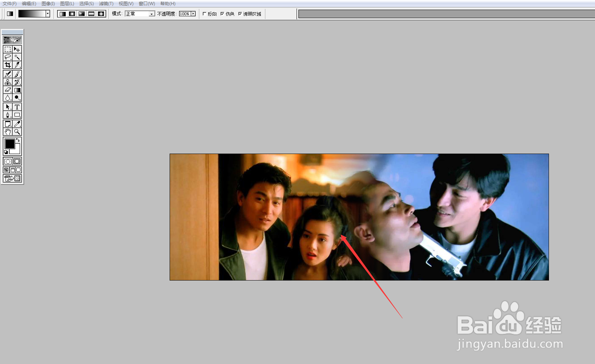Jump to ImageReady button
595x364 pixels.
[x=12, y=178]
